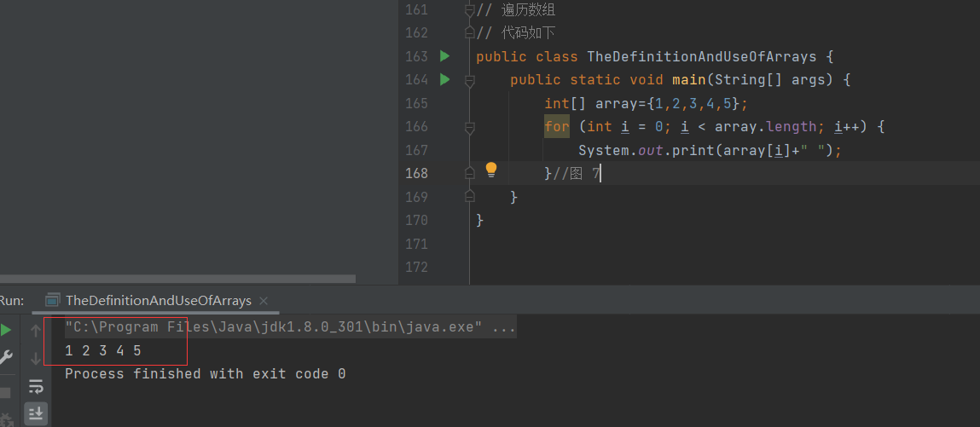The width and height of the screenshot is (980, 427).
Task: Click the comment "// 代码如下"
Action: 516,32
